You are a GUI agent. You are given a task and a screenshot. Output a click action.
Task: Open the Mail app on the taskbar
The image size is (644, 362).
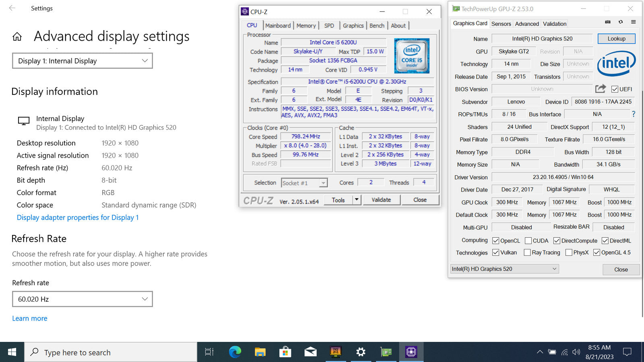310,352
